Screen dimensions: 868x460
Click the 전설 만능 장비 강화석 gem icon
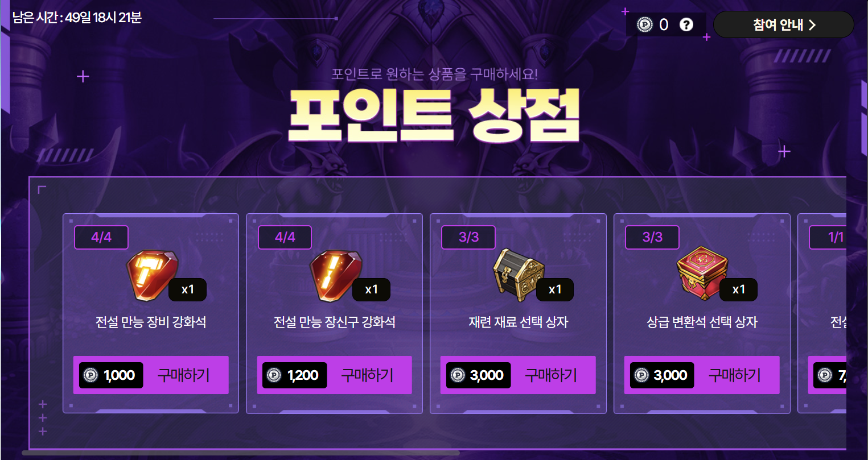pyautogui.click(x=150, y=276)
